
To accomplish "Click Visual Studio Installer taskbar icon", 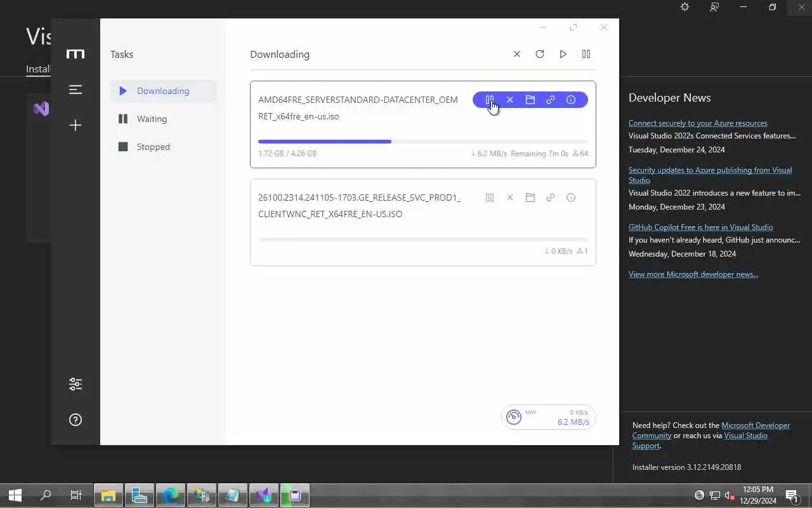I will [x=264, y=495].
